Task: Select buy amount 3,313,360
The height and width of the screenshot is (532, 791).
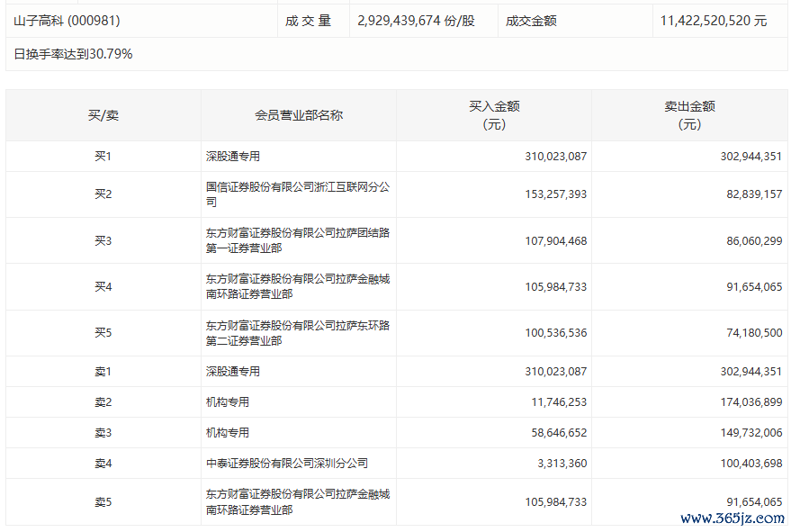Action: 562,464
